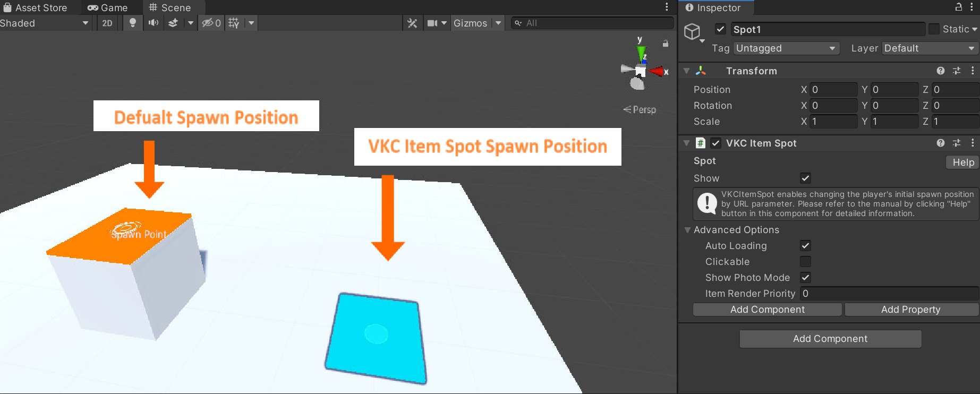Click the Add Property button
Screen dimensions: 980x394
click(910, 310)
